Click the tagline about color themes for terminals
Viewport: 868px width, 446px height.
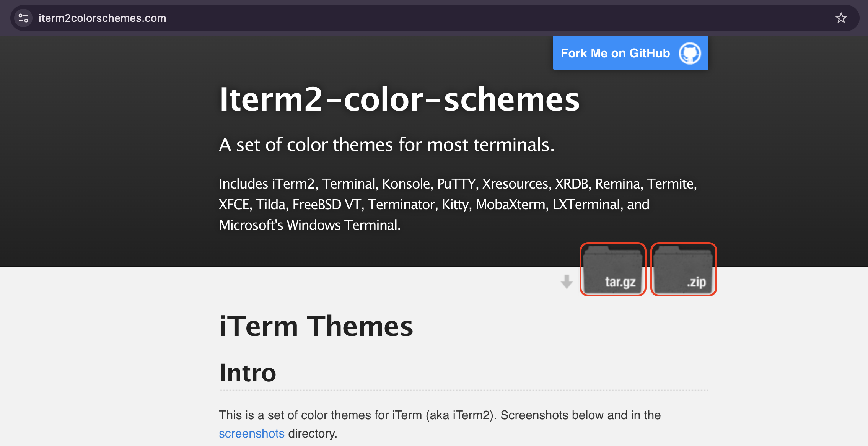(x=386, y=145)
